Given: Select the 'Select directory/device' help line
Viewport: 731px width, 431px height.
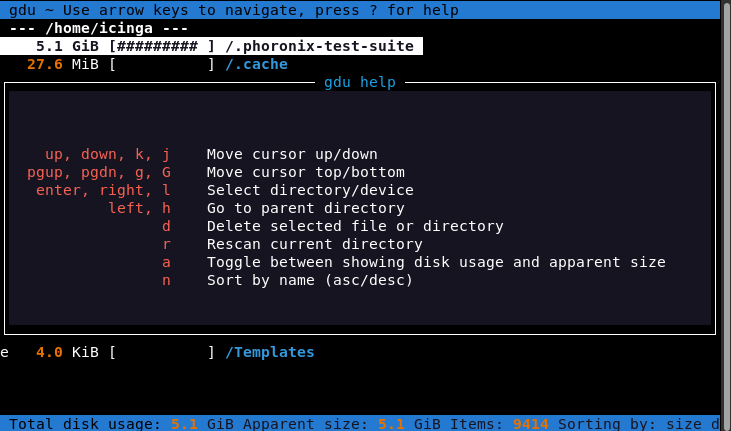Looking at the screenshot, I should coord(310,190).
